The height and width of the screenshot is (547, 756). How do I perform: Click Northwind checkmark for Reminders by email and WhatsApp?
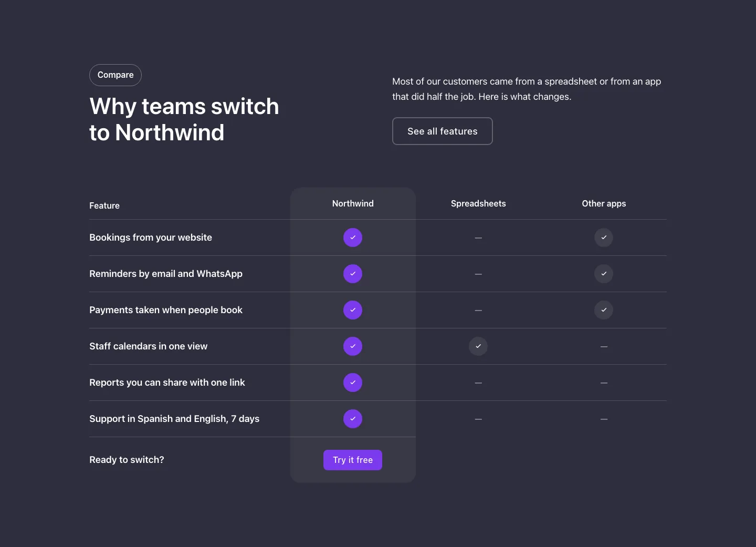(353, 274)
